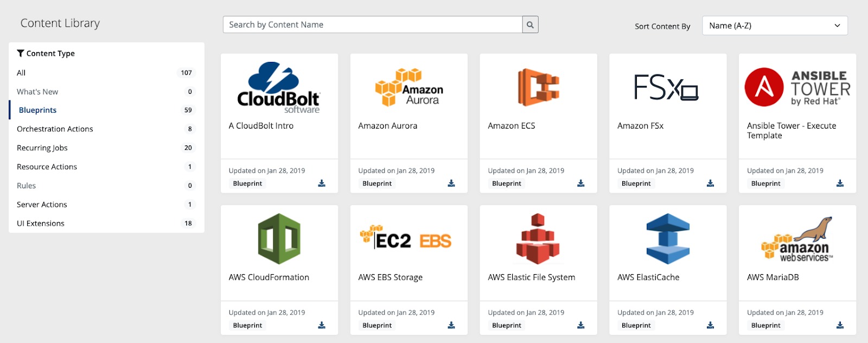The image size is (868, 343).
Task: Open the Amazon ECS title
Action: tap(512, 126)
